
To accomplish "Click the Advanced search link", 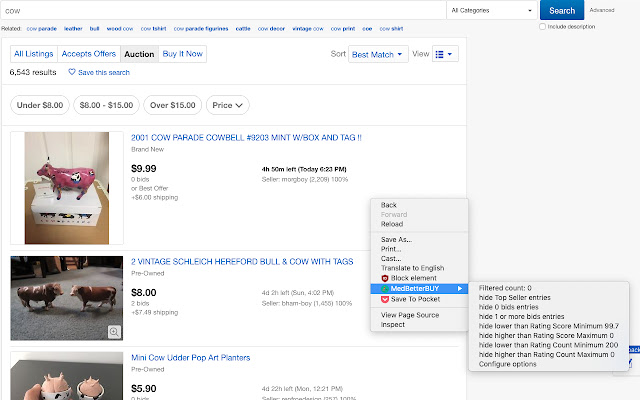I will [602, 10].
